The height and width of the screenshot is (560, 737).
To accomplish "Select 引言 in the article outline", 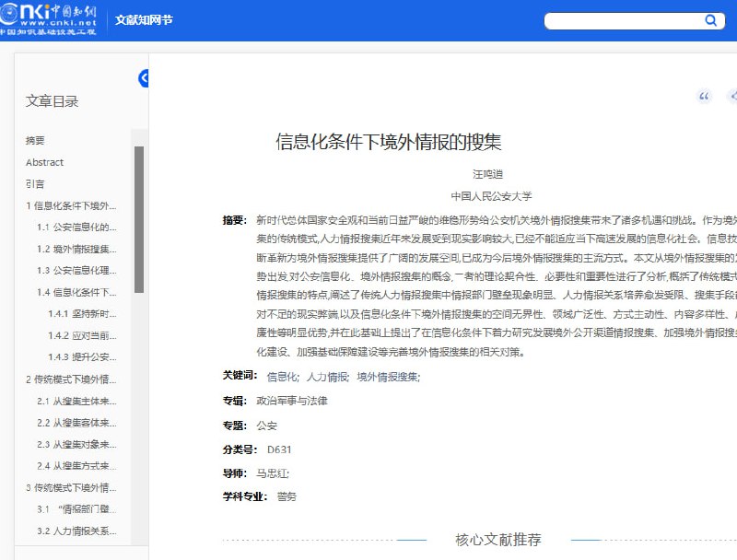I will [35, 184].
